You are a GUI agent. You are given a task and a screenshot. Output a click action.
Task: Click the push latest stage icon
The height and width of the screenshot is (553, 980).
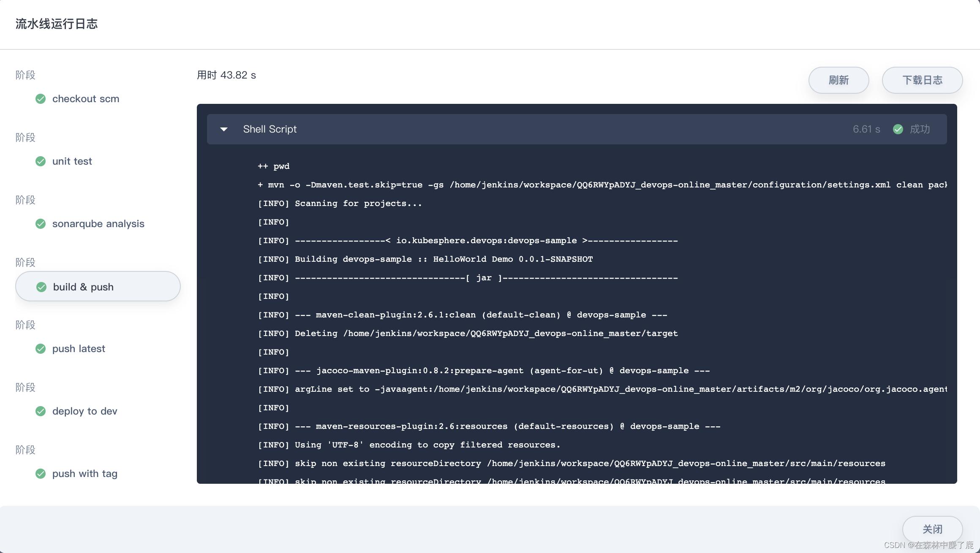[42, 349]
